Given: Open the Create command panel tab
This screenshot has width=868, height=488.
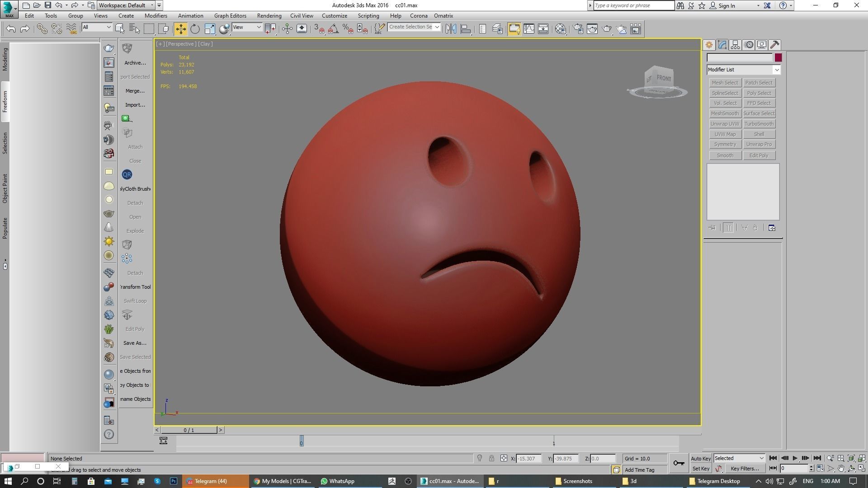Looking at the screenshot, I should (709, 45).
